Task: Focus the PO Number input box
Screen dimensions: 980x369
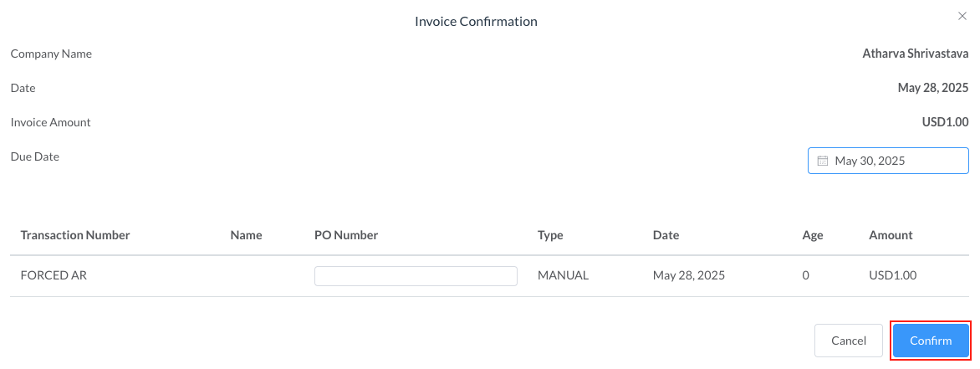Action: pyautogui.click(x=416, y=276)
